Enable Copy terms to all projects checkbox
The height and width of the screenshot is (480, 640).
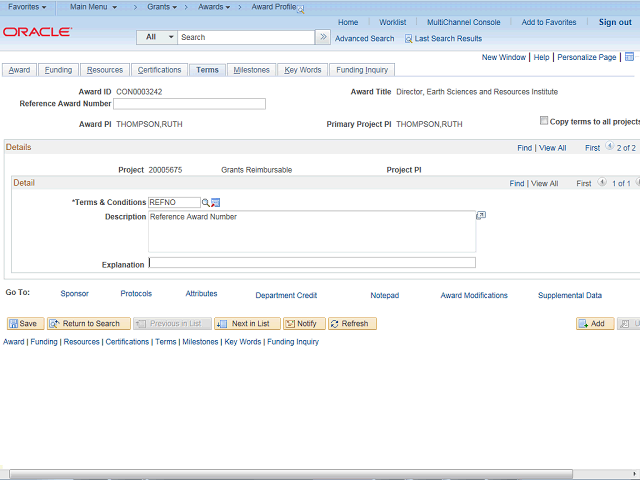pos(544,120)
